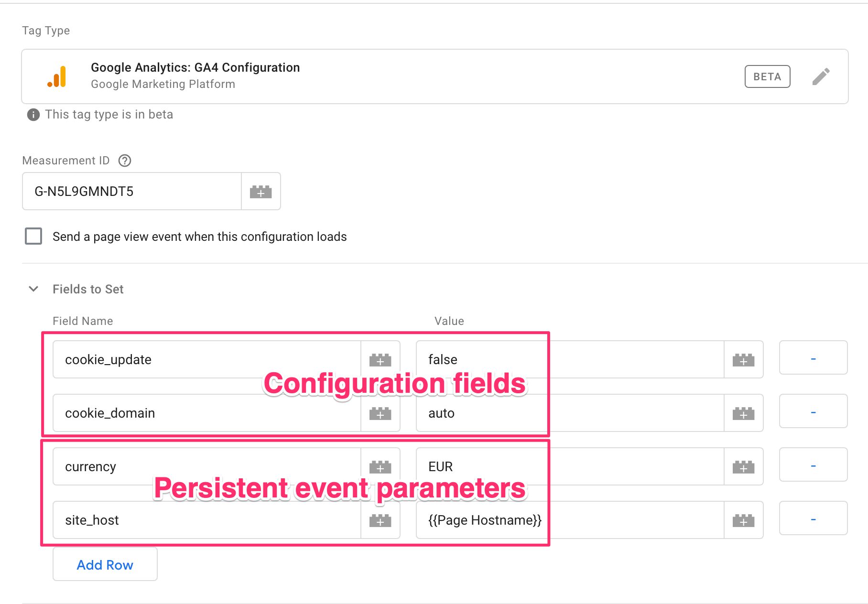Open variable picker for the auto value
The width and height of the screenshot is (868, 604).
coord(744,413)
